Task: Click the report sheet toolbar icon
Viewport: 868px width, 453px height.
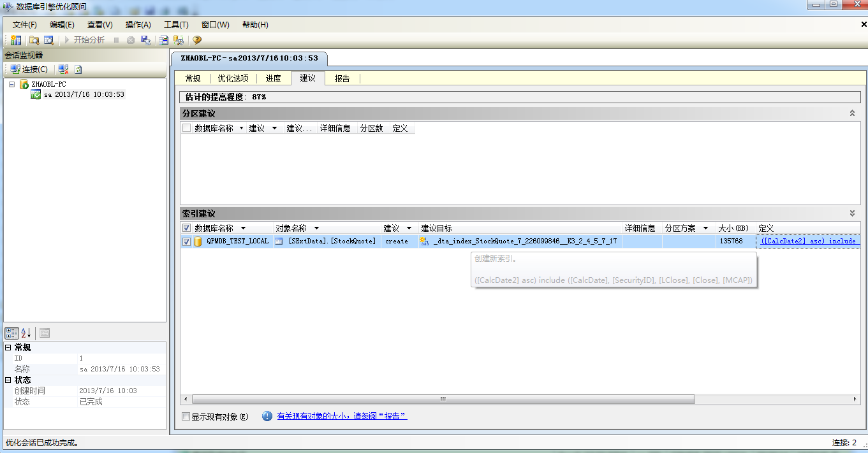Action: click(x=164, y=40)
